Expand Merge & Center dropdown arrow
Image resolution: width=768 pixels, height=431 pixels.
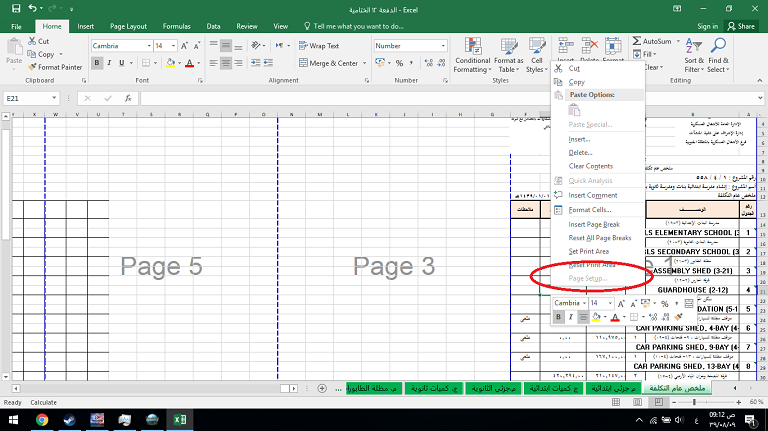point(364,63)
